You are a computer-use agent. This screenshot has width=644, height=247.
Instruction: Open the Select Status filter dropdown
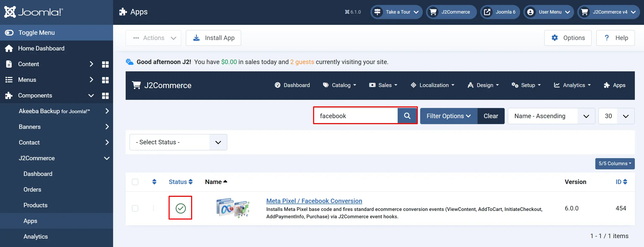click(x=178, y=142)
